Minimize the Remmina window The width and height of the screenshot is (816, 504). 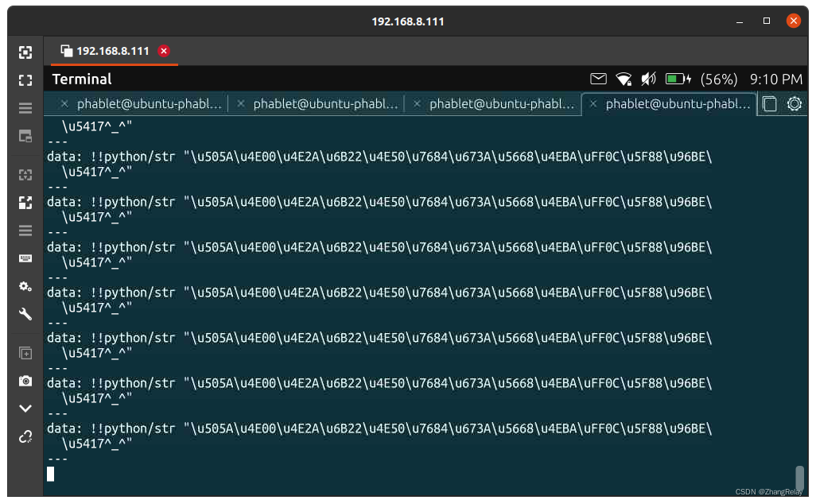(740, 21)
